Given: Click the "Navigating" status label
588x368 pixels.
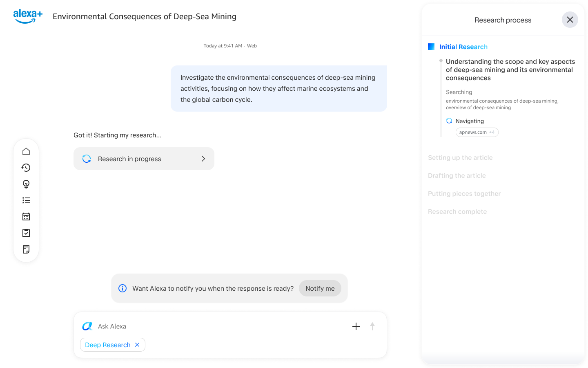Looking at the screenshot, I should [470, 121].
